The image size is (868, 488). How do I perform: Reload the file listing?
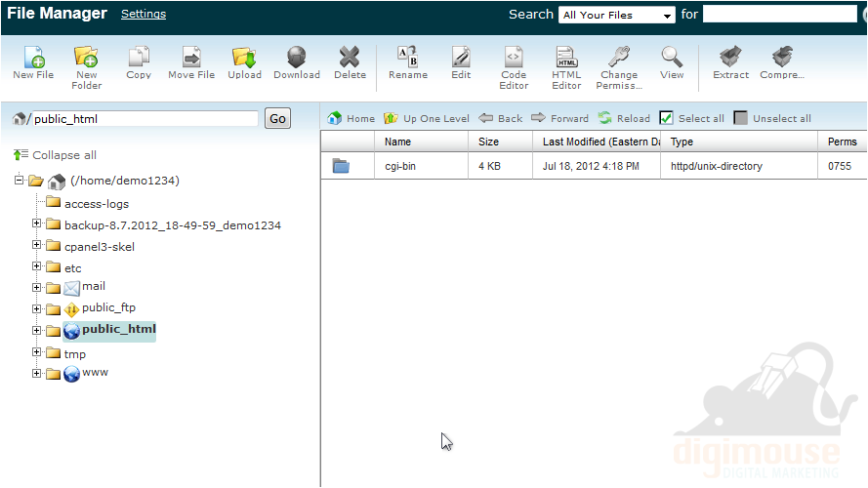[624, 118]
